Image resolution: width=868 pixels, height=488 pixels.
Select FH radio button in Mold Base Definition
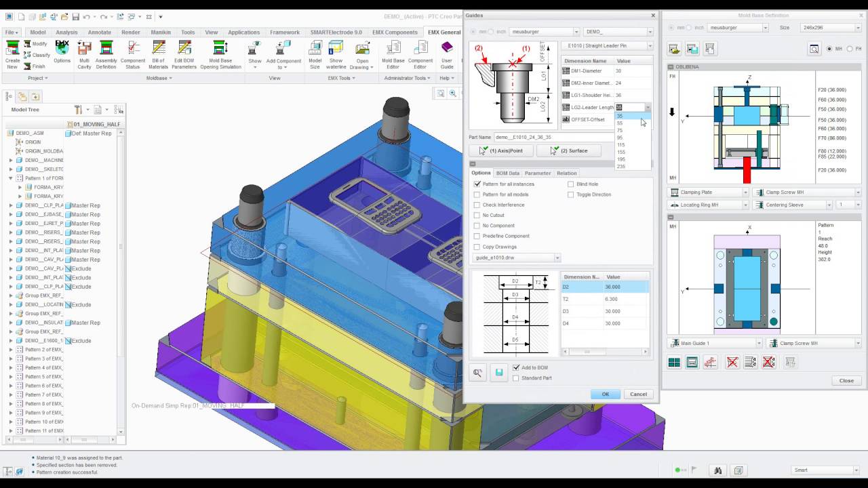point(850,49)
